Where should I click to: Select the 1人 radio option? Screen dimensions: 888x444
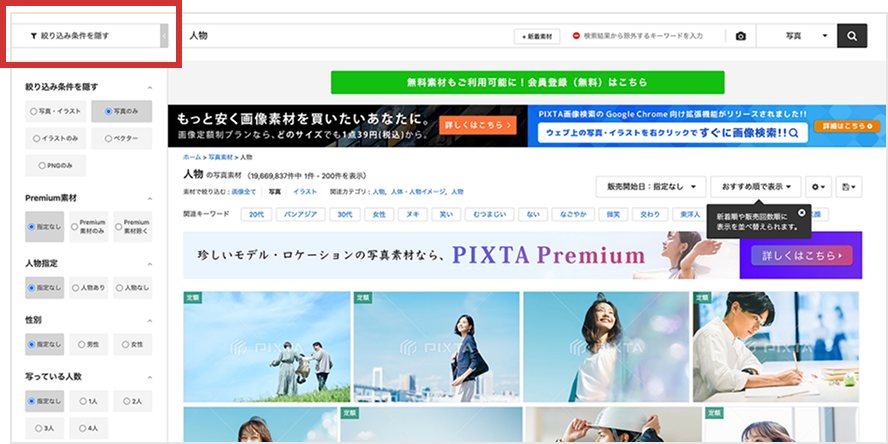[88, 401]
